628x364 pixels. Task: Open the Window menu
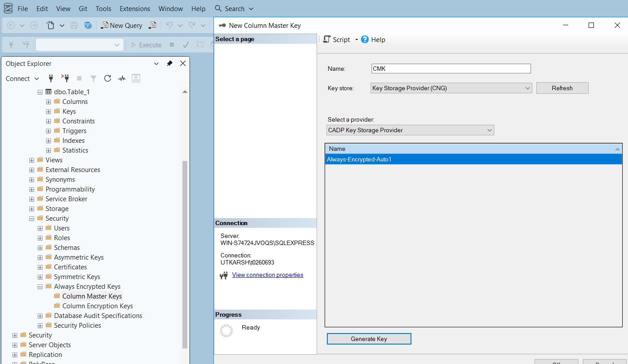171,8
